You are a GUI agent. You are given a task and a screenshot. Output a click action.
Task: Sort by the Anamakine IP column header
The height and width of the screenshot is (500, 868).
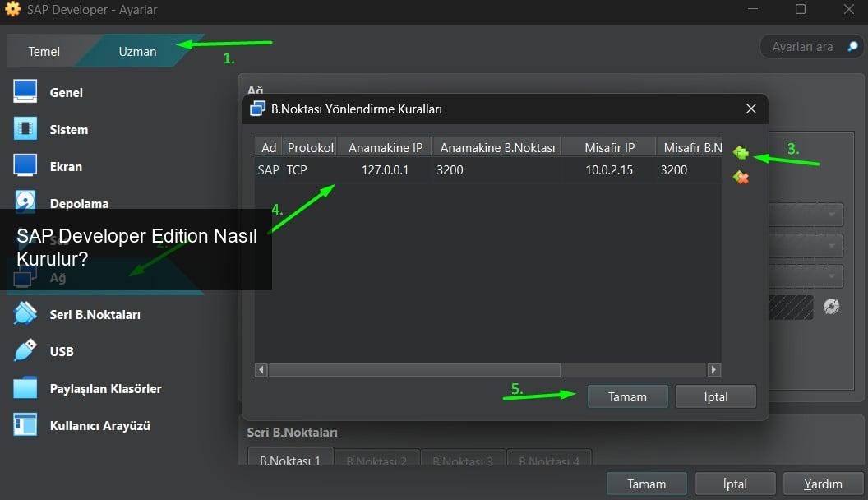pyautogui.click(x=385, y=148)
